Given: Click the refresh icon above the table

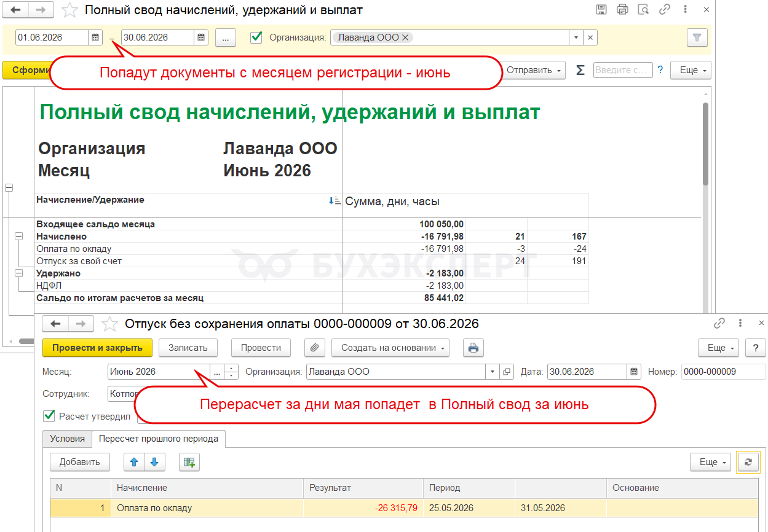Looking at the screenshot, I should click(x=748, y=462).
